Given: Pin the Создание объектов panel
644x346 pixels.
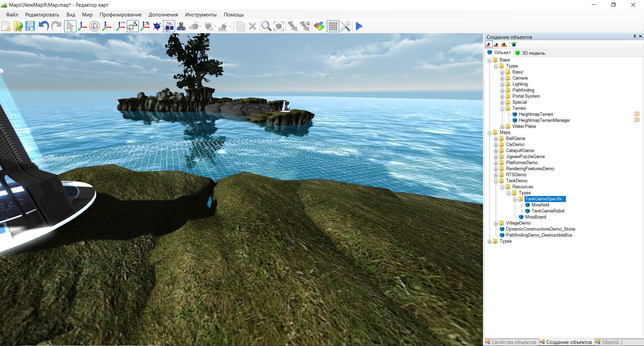Looking at the screenshot, I should pos(635,36).
